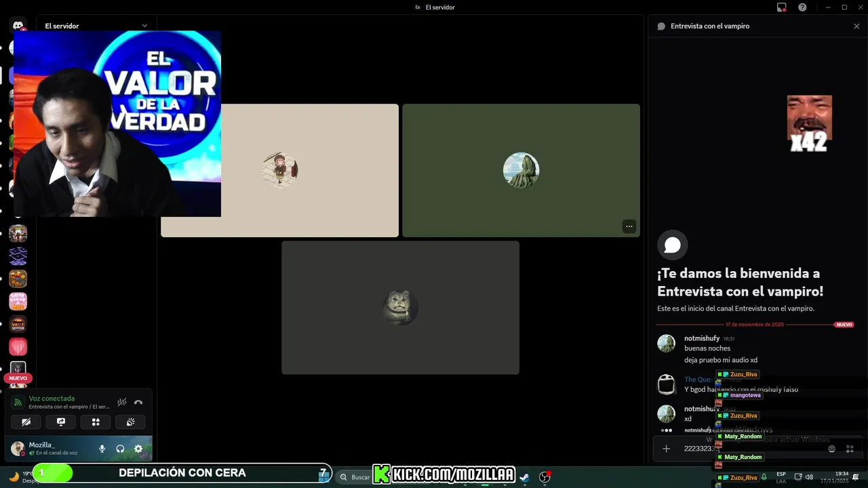868x488 pixels.
Task: Disconnect from the voice channel
Action: pyautogui.click(x=138, y=402)
